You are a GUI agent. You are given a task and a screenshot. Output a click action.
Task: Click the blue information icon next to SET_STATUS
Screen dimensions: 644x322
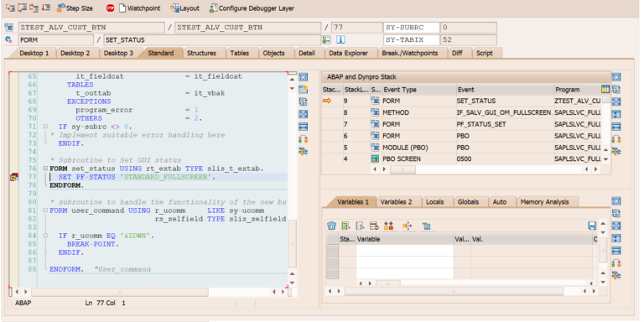click(x=340, y=40)
